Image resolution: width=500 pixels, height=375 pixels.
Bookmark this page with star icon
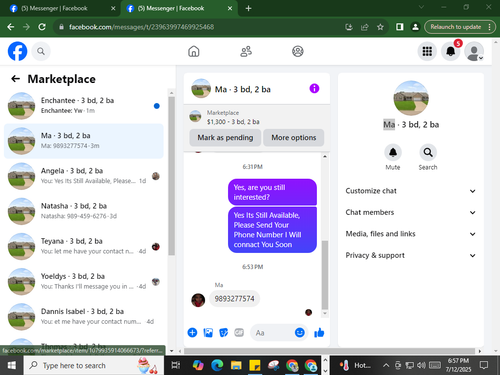(380, 27)
